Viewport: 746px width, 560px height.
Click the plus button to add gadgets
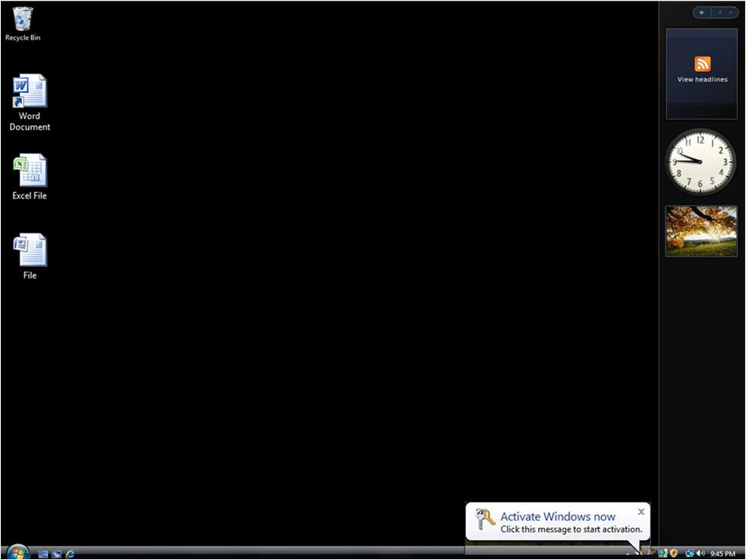pos(702,12)
